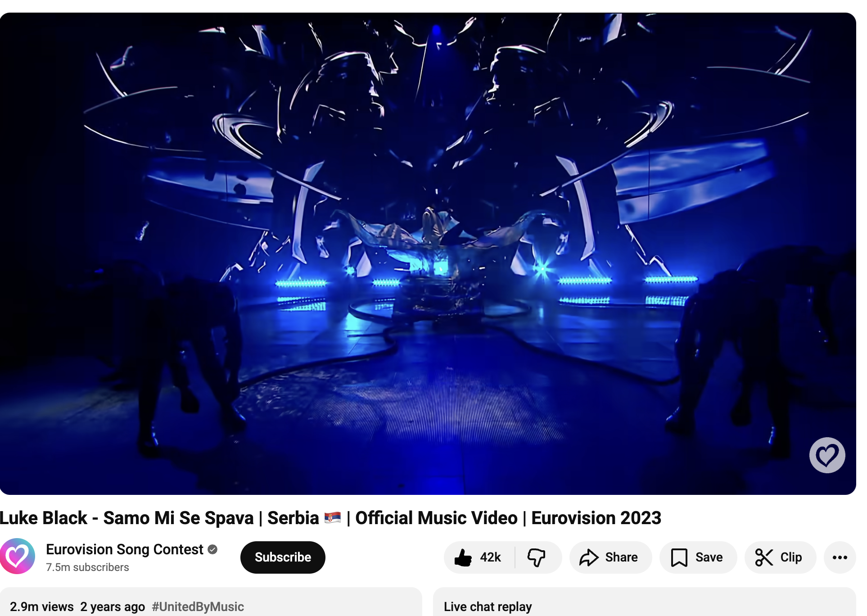Click the channel verified checkmark badge
Viewport: 867px width, 616px height.
click(x=213, y=549)
